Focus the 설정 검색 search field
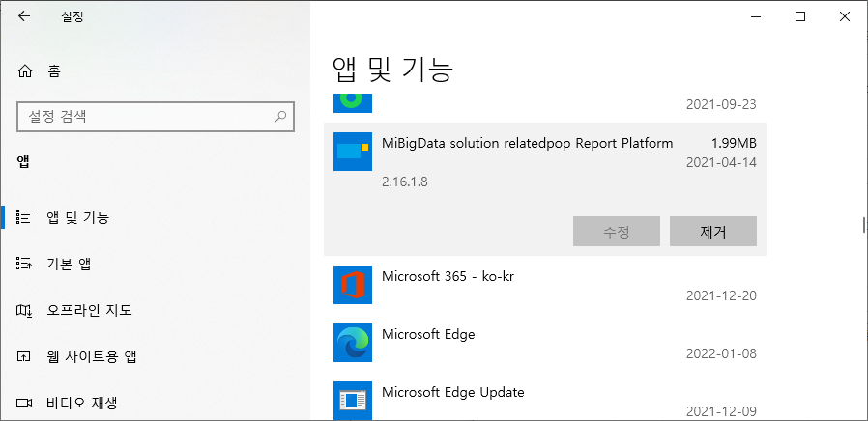Image resolution: width=868 pixels, height=421 pixels. [156, 116]
